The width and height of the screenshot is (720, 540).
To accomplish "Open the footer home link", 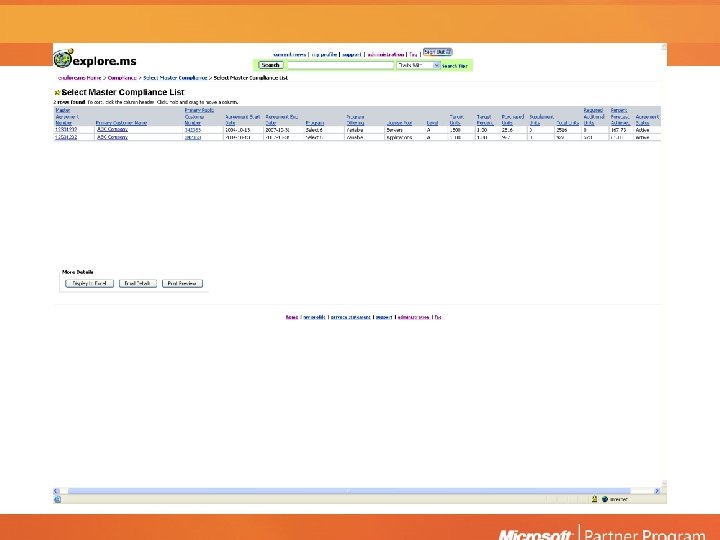I will click(292, 317).
